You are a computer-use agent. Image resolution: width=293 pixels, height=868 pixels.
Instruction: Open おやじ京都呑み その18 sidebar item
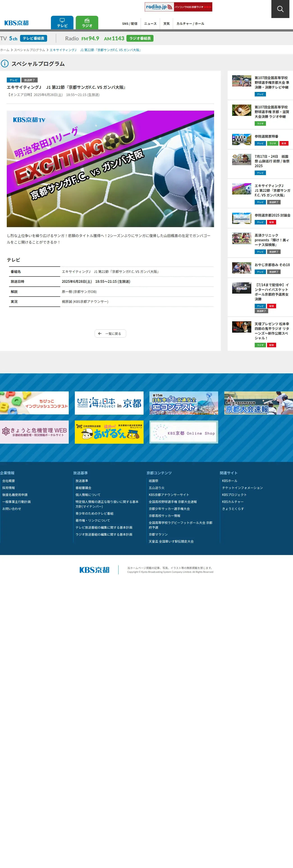260,268
